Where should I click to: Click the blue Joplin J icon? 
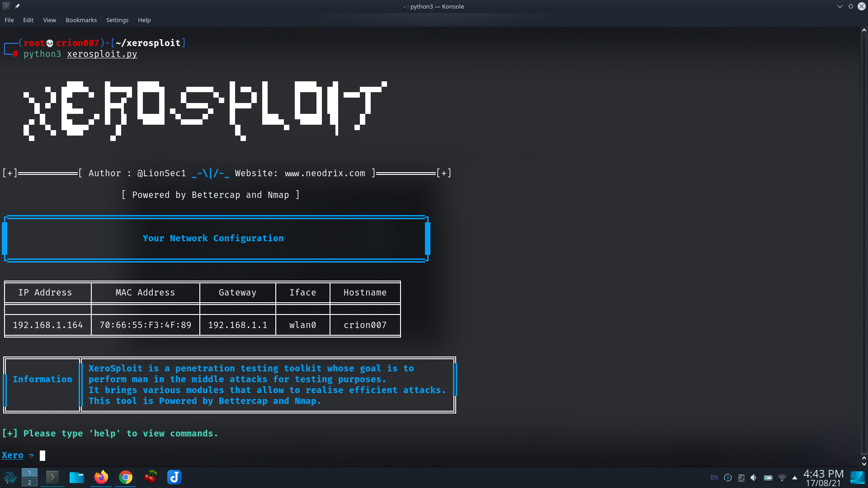pos(175,477)
